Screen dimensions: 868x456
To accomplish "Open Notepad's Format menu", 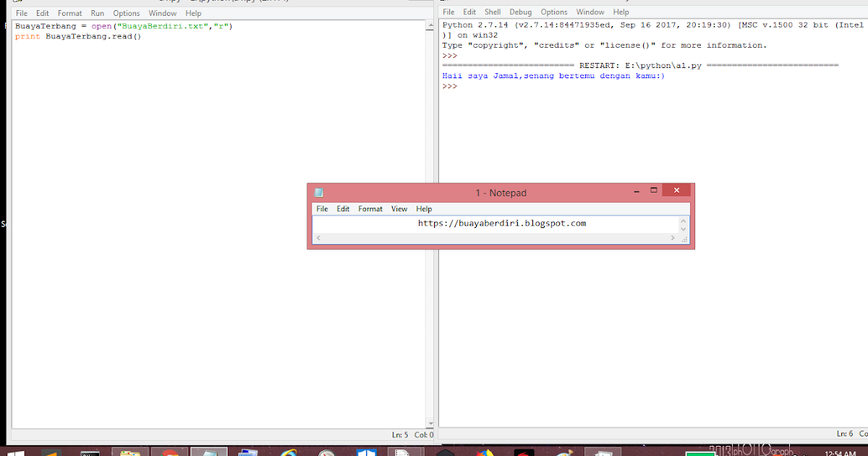I will pos(370,208).
